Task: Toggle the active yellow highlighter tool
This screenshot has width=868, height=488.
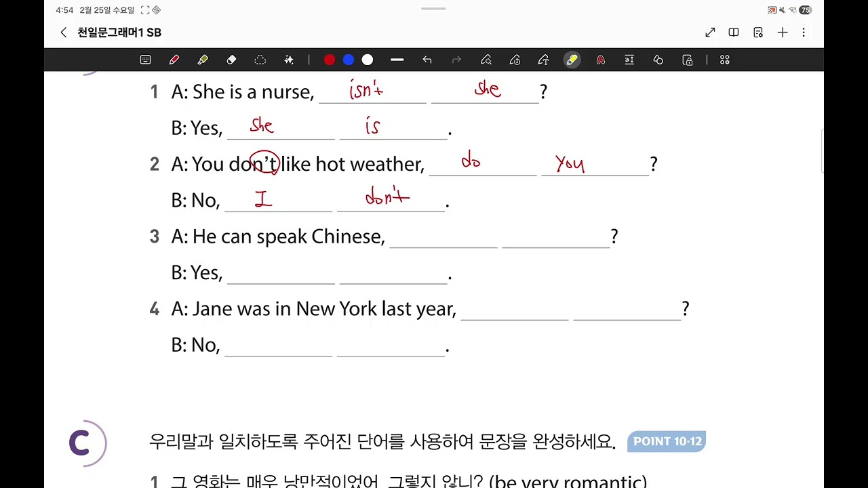Action: pos(572,60)
